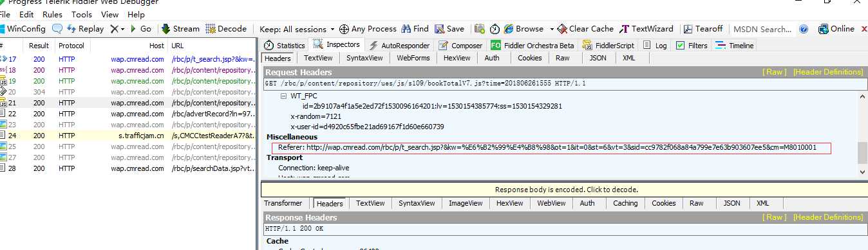The width and height of the screenshot is (868, 250).
Task: Click request headers Raw link
Action: coord(775,72)
